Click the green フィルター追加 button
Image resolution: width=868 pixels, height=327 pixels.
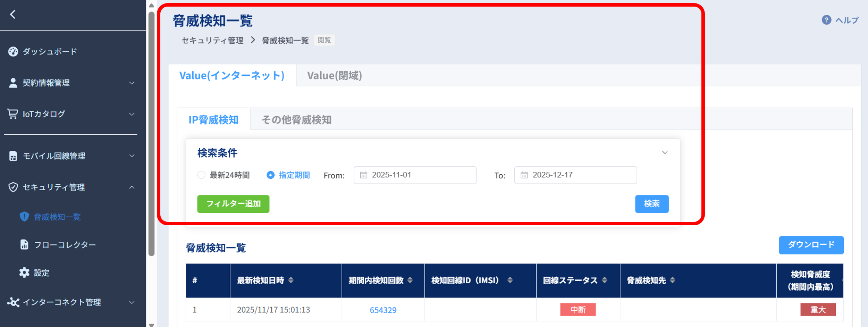[233, 204]
